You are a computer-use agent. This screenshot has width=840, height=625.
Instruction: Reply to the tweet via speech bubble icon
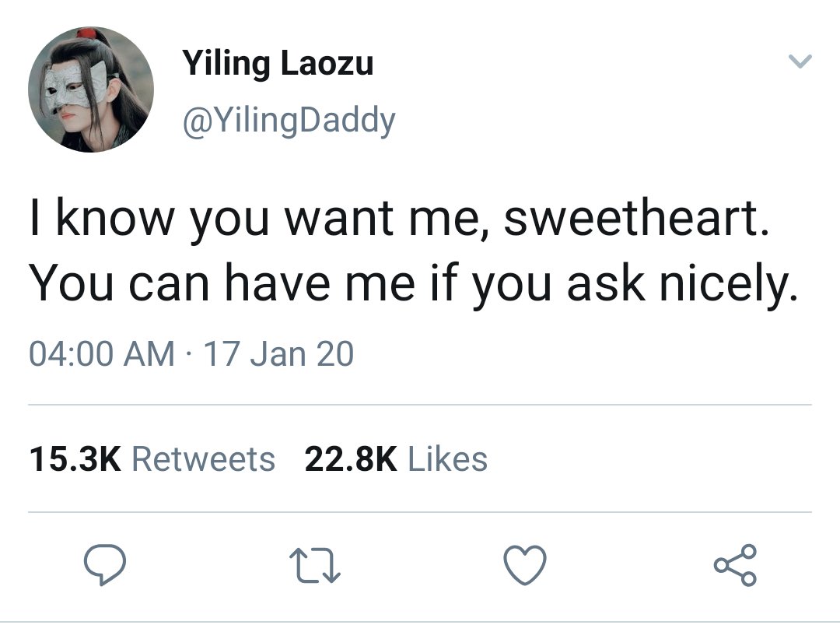point(105,564)
